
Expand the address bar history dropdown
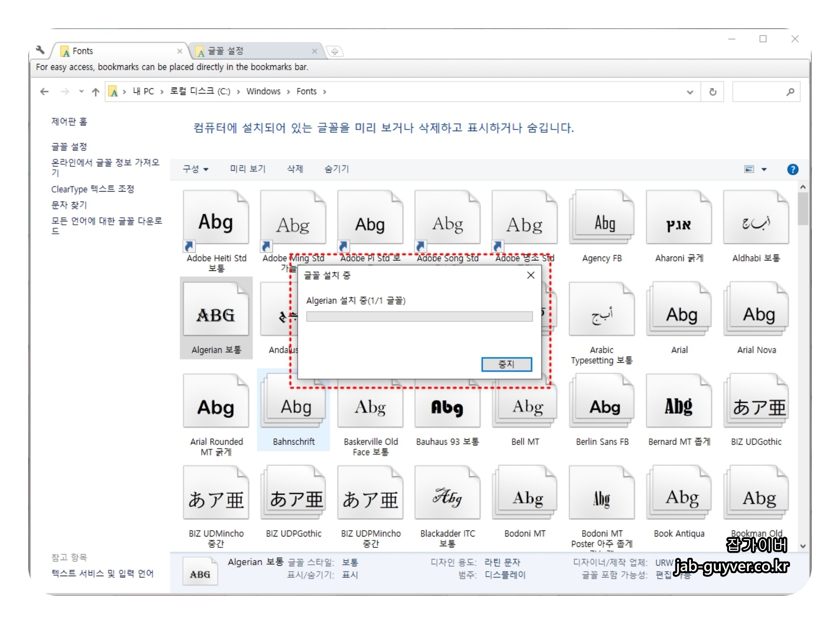tap(689, 92)
